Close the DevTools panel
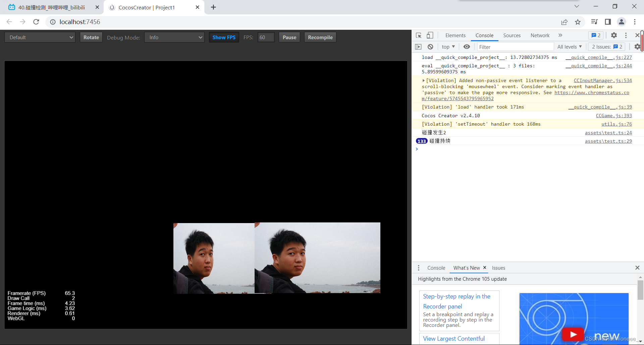 point(637,35)
